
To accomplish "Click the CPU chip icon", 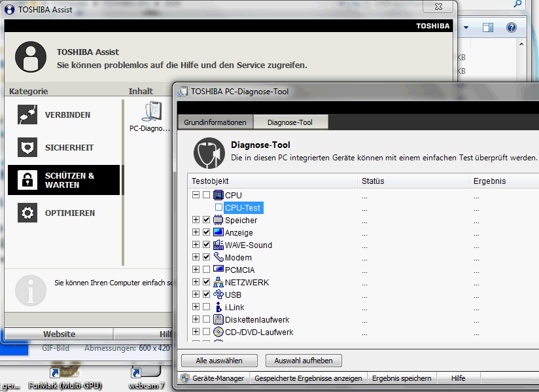I will tap(218, 195).
